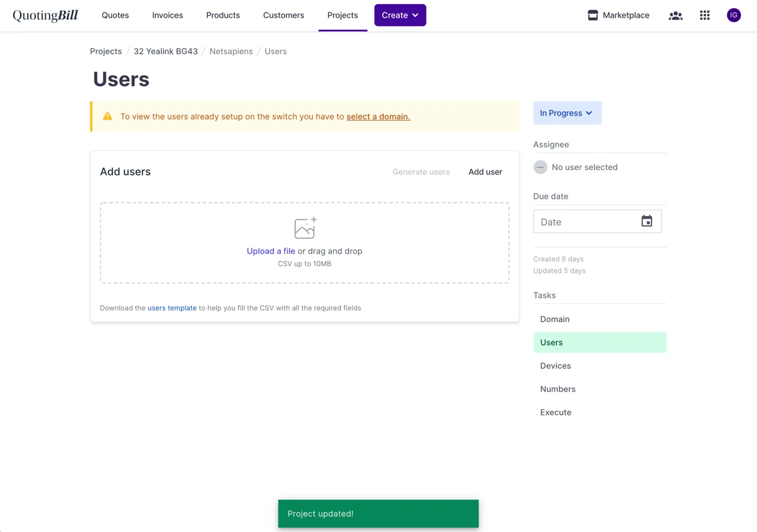Viewport: 757px width, 532px height.
Task: Click the empty assignee avatar placeholder
Action: point(540,167)
